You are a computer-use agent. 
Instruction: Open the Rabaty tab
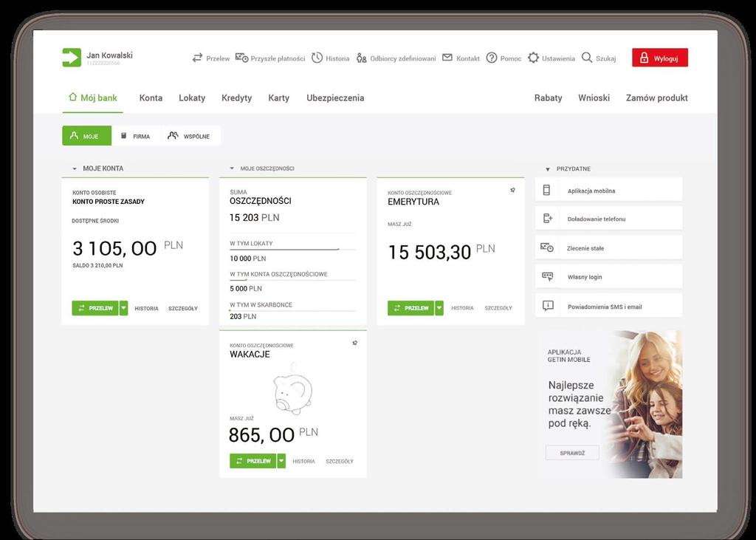click(549, 98)
